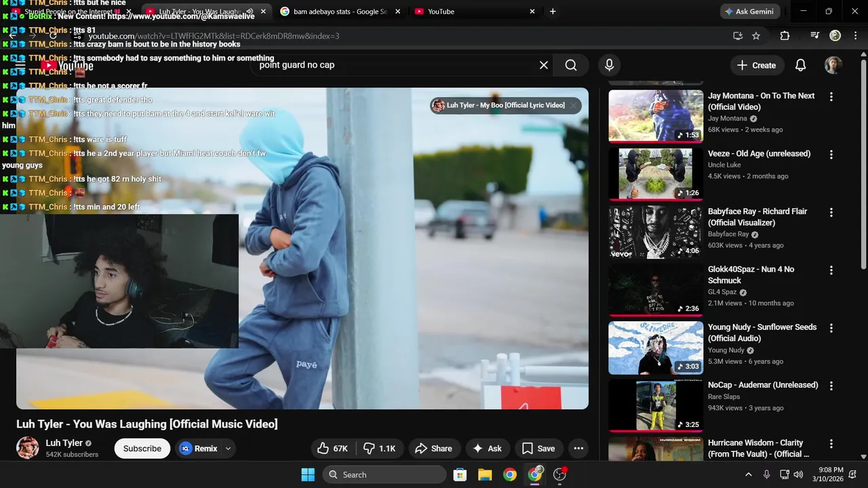Image resolution: width=868 pixels, height=488 pixels.
Task: Close the bam adebayo stats tab
Action: click(x=397, y=12)
